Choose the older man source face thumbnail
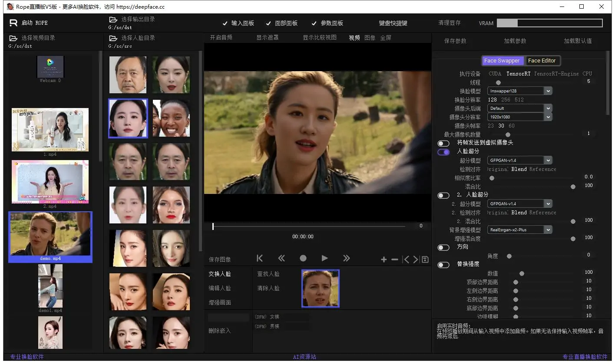 coord(128,75)
